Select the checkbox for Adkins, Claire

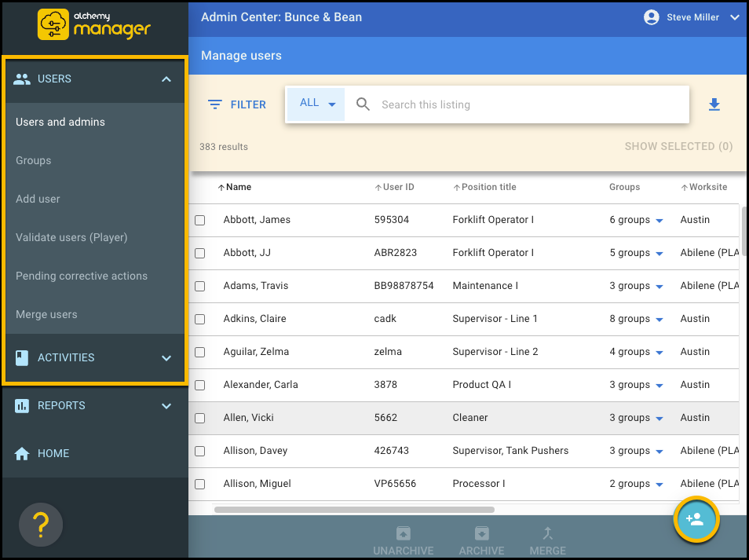[200, 320]
